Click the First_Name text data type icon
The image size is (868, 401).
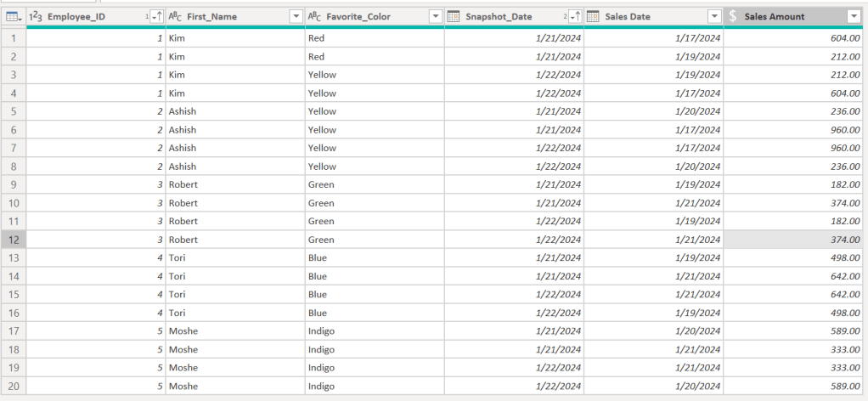click(x=175, y=16)
